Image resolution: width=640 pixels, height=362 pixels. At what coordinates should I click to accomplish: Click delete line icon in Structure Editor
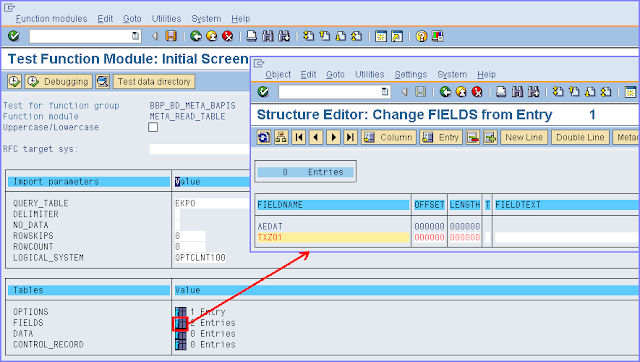(473, 138)
